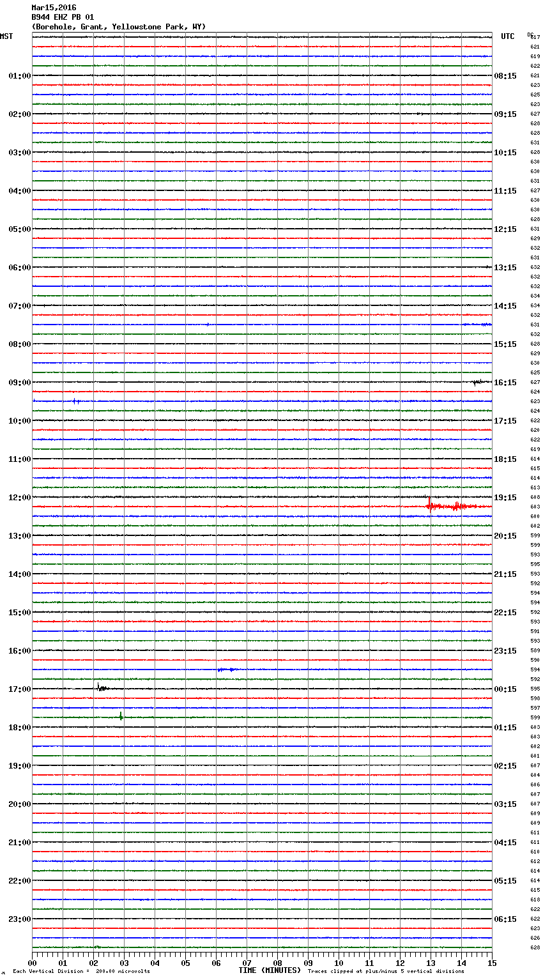The width and height of the screenshot is (543, 980).
Task: Click the "05" minute label on the bottom axis
Action: [x=185, y=963]
